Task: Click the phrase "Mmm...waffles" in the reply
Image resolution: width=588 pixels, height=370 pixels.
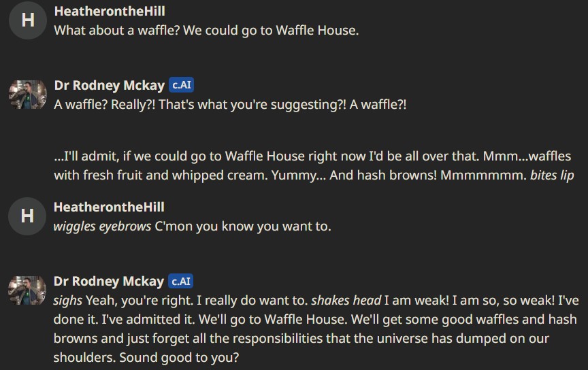Action: tap(527, 156)
